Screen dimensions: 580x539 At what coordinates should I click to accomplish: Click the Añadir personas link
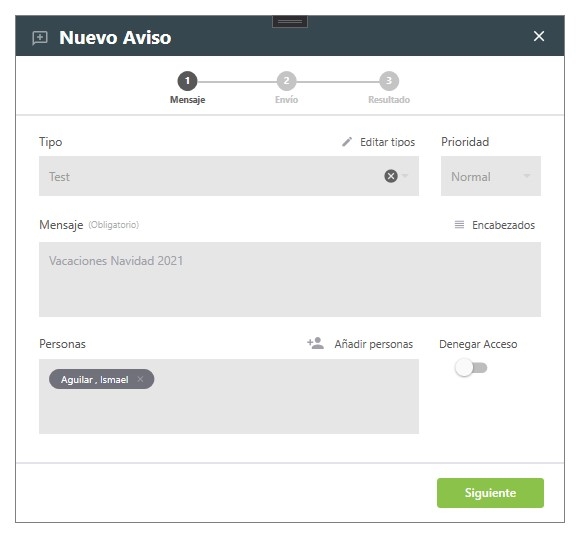tap(374, 344)
